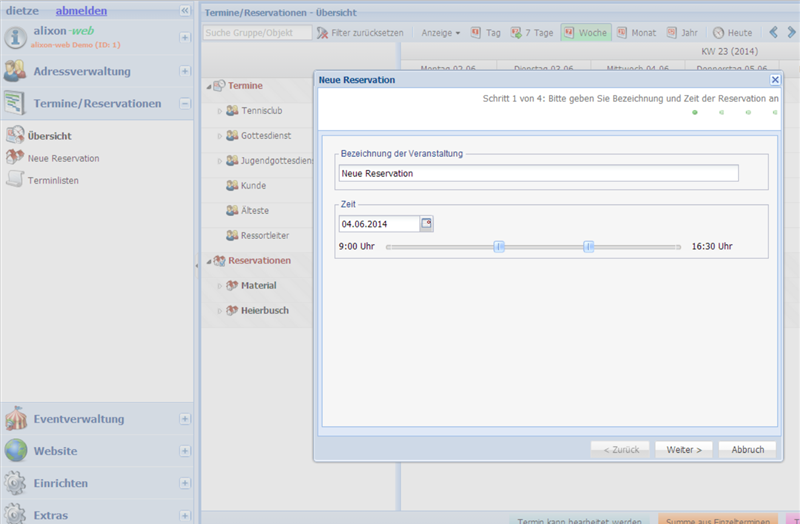Click the Bezeichnung der Veranstaltung field
Viewport: 800px width, 524px height.
pos(538,173)
